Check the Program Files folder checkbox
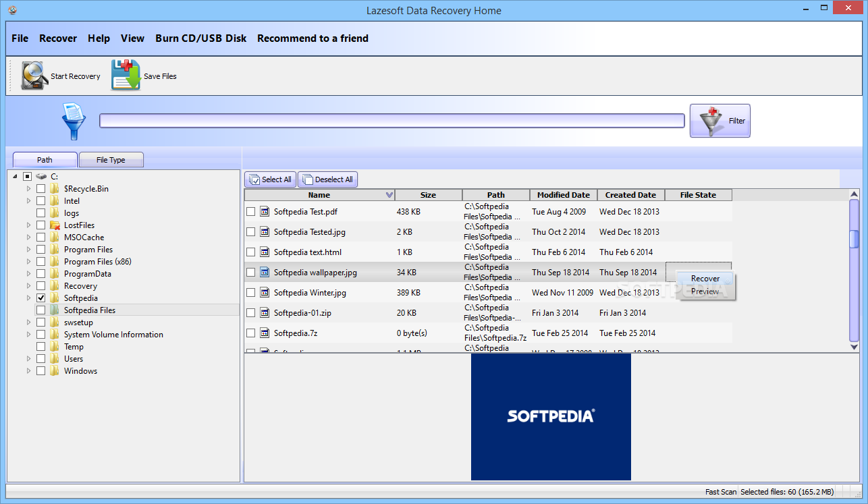The image size is (868, 504). click(40, 249)
